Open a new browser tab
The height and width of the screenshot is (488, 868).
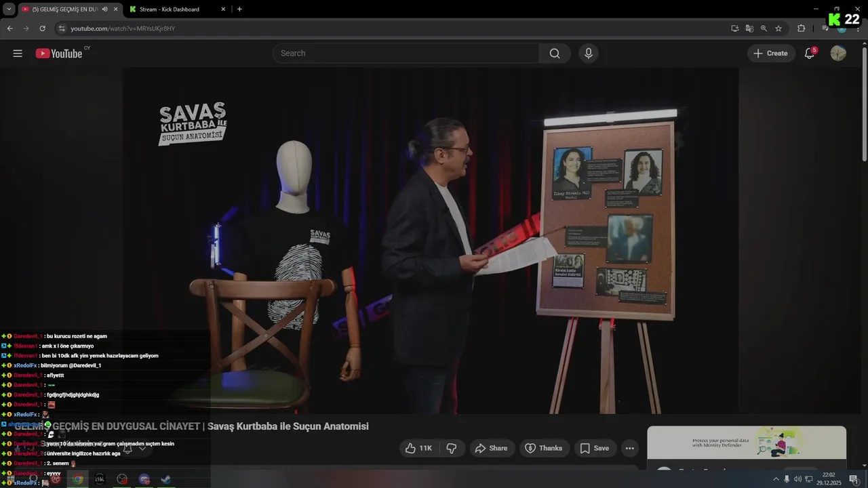click(x=239, y=9)
